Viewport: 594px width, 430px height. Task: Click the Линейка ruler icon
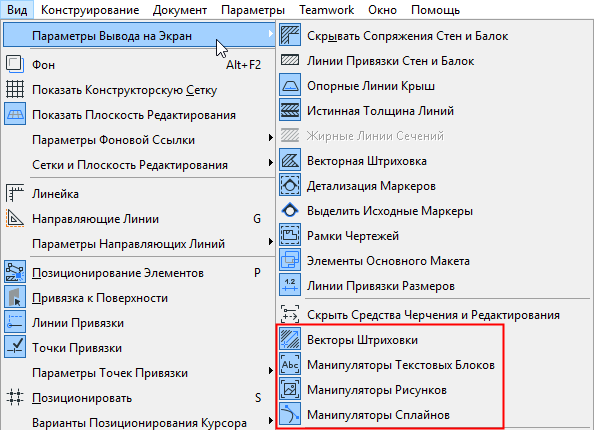coord(15,193)
